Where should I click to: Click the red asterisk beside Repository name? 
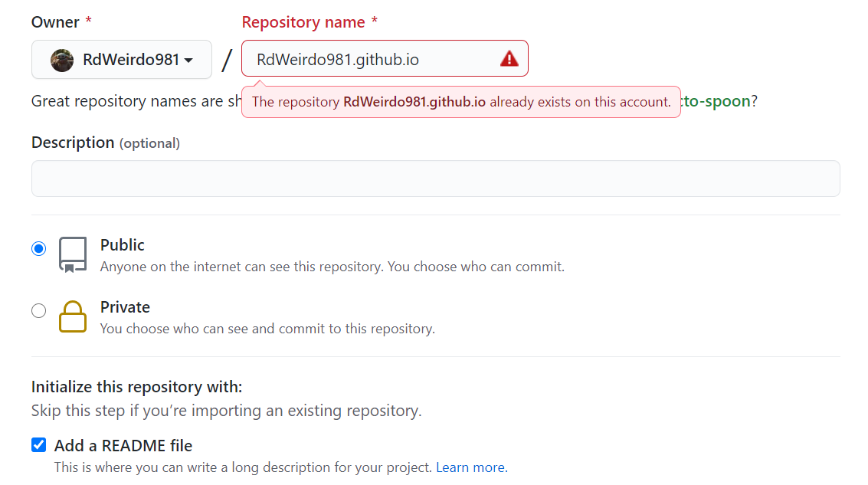pos(373,18)
